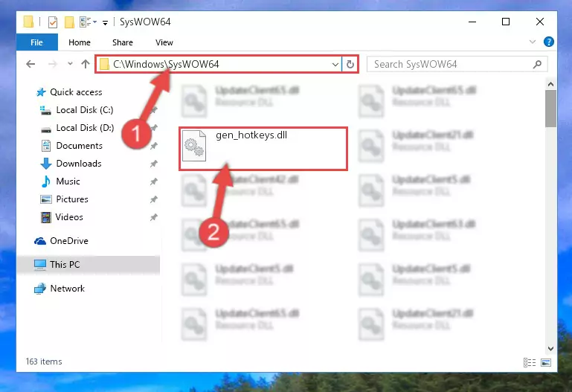This screenshot has height=392, width=572.
Task: Open the Share ribbon tab
Action: 123,42
